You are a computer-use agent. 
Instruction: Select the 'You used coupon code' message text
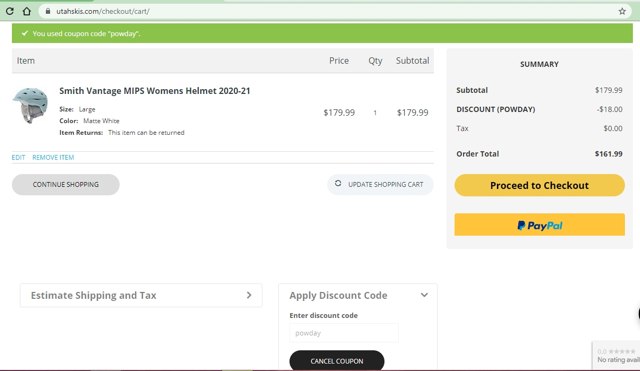point(86,33)
